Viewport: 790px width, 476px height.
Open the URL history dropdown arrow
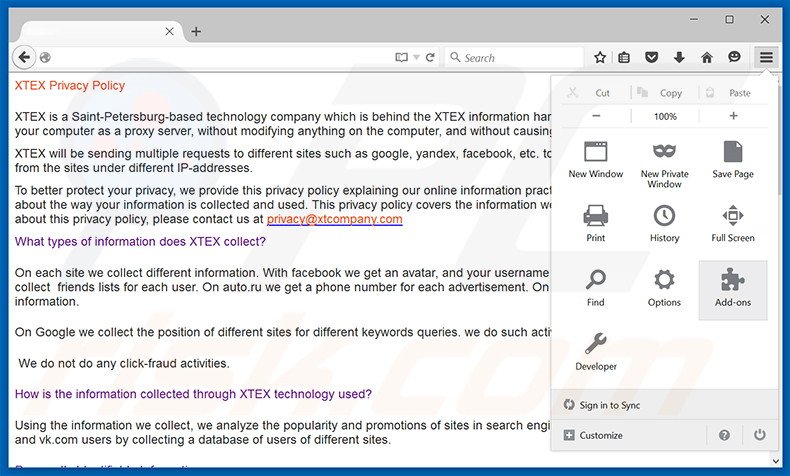click(416, 57)
